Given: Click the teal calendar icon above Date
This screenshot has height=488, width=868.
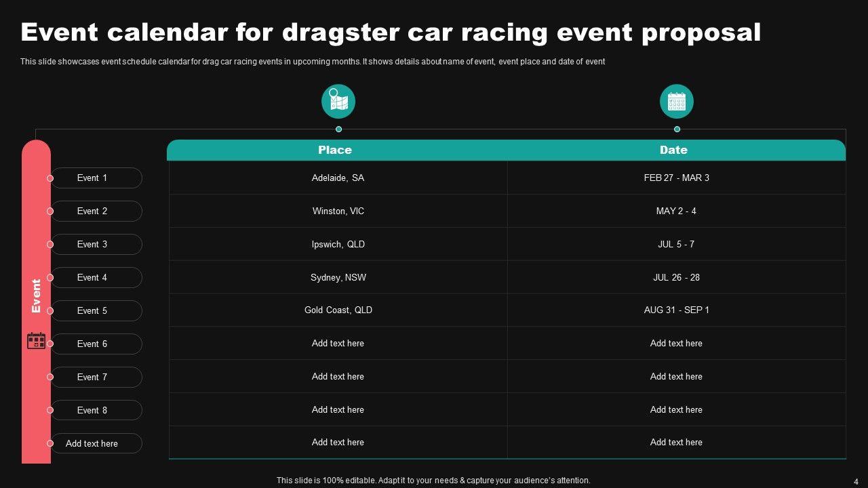Looking at the screenshot, I should 677,102.
